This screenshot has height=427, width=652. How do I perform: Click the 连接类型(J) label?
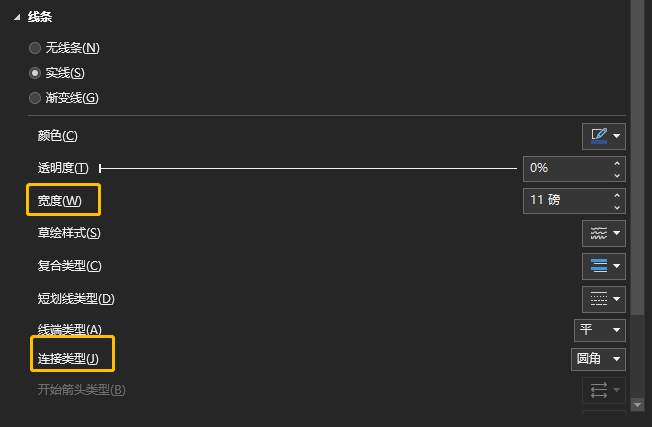click(70, 358)
